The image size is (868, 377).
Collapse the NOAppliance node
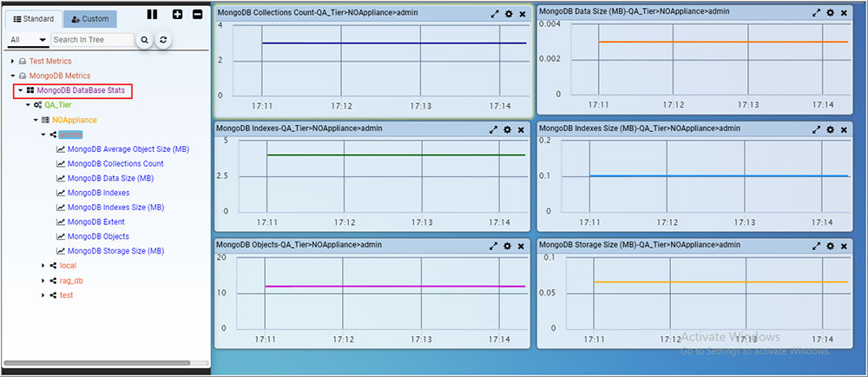(x=36, y=120)
